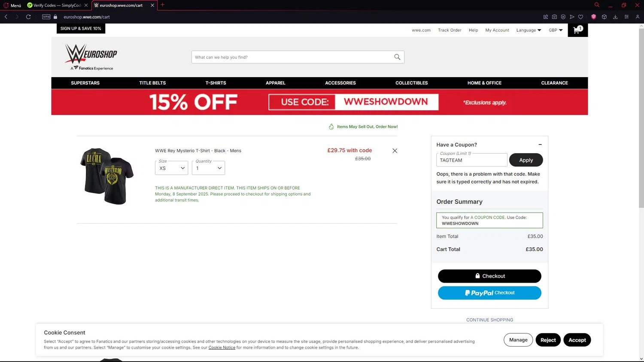644x362 pixels.
Task: Reject cookies in consent banner
Action: 548,340
